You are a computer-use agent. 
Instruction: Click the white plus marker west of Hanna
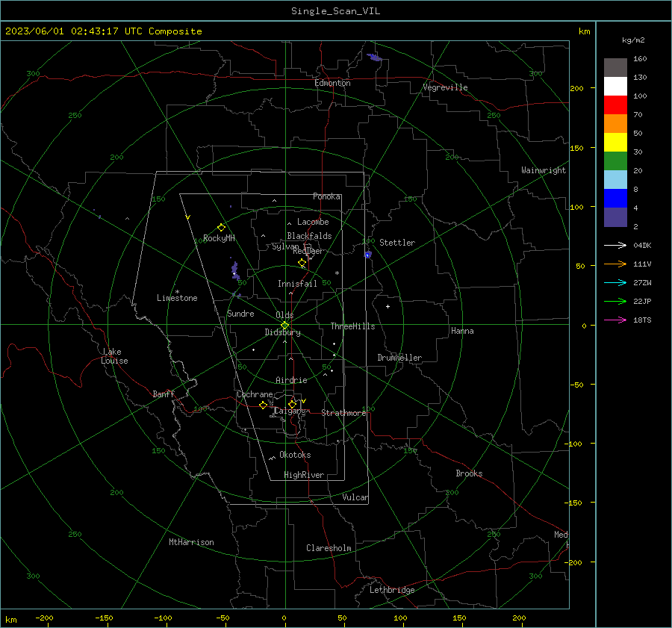(388, 306)
